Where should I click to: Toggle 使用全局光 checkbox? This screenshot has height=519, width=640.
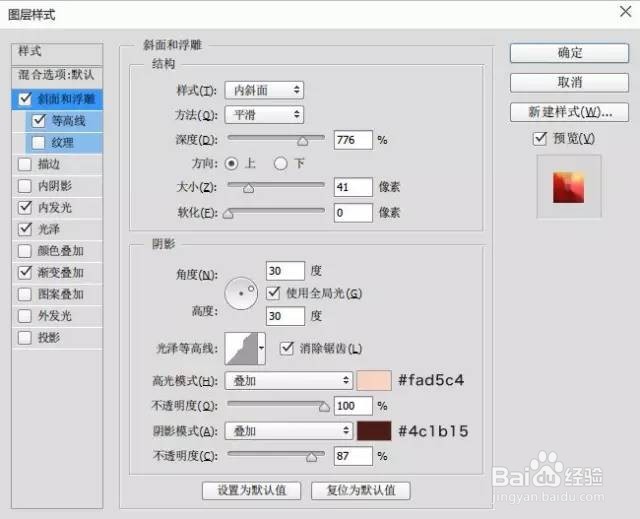pos(273,293)
